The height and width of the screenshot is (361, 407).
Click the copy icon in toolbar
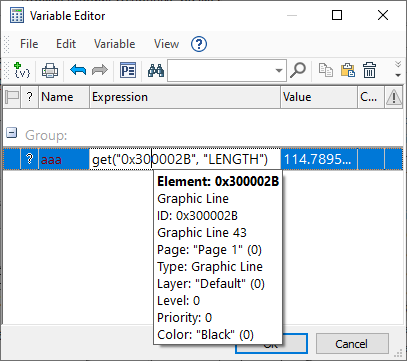[x=326, y=70]
